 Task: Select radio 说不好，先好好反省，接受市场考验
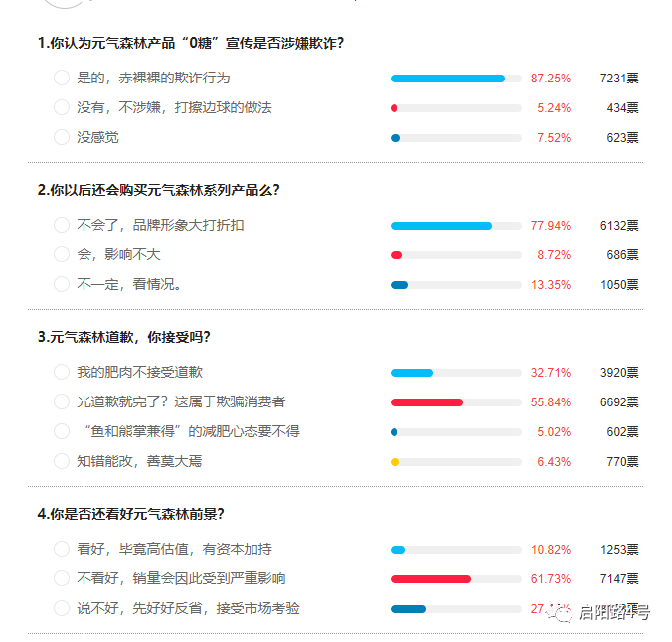62,608
